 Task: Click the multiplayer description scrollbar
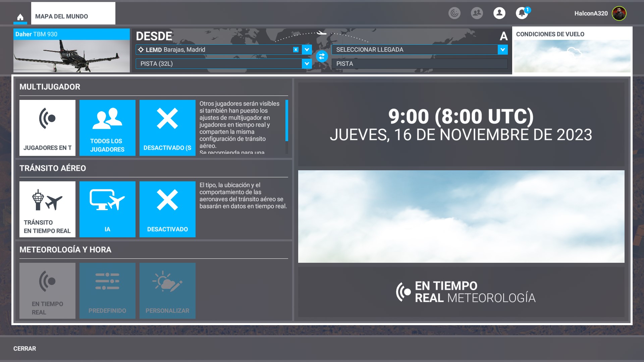point(287,120)
